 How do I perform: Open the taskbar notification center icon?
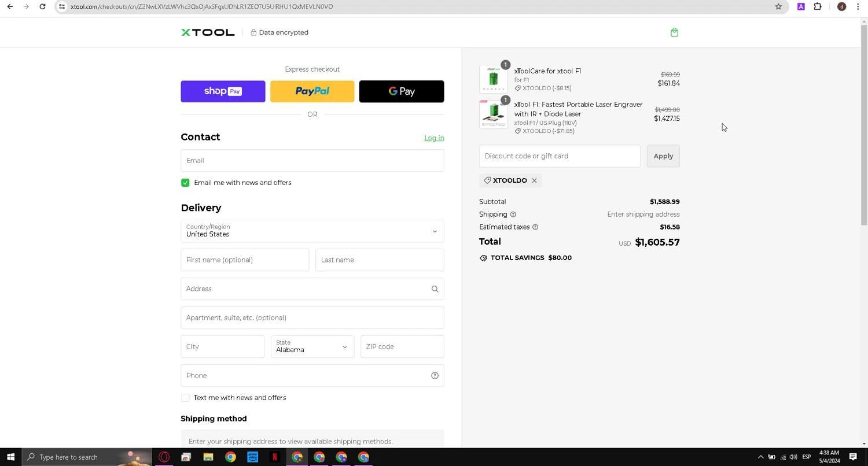(x=853, y=457)
